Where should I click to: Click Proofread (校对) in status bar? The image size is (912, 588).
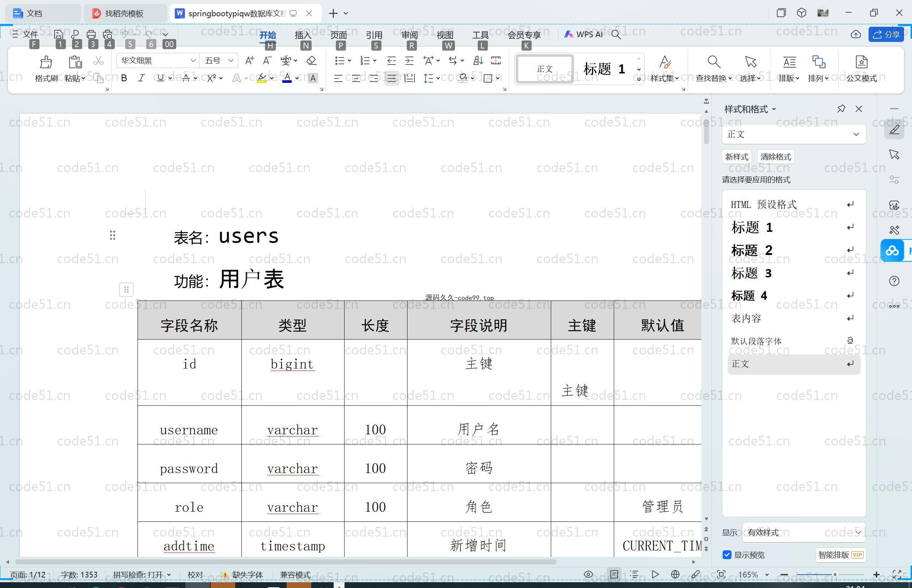point(195,574)
